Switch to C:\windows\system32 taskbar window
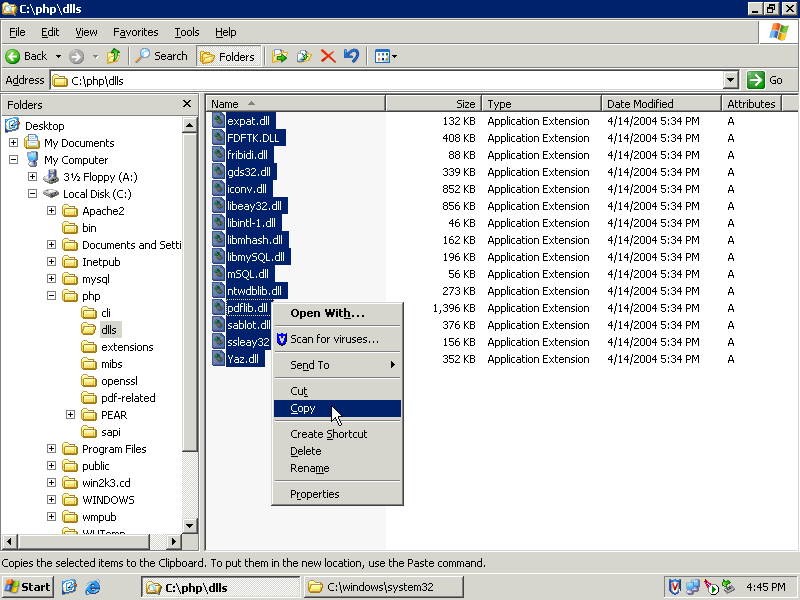The height and width of the screenshot is (600, 800). (383, 587)
